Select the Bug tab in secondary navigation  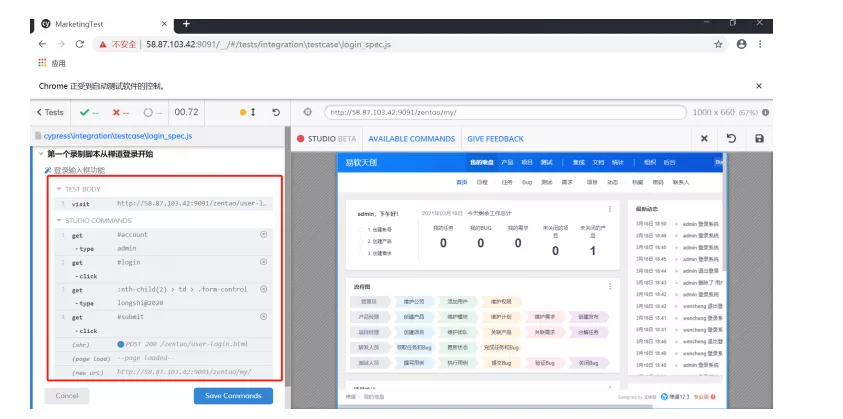[x=527, y=182]
